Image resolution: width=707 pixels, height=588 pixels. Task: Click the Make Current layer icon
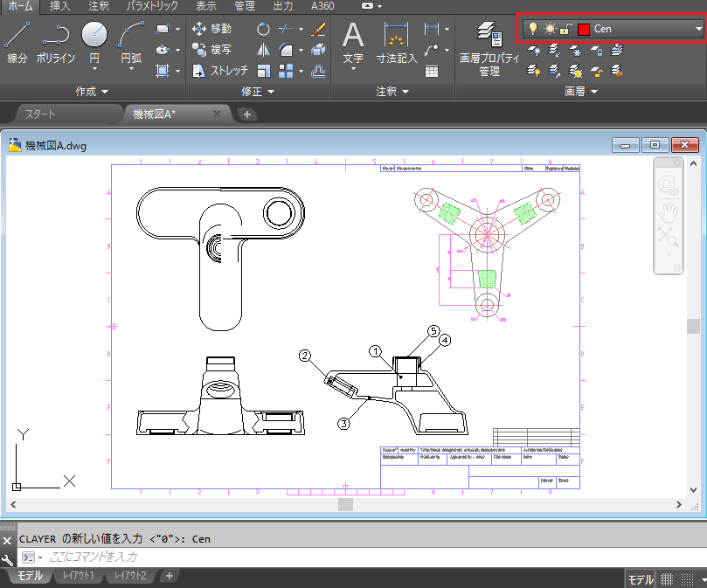pos(617,50)
